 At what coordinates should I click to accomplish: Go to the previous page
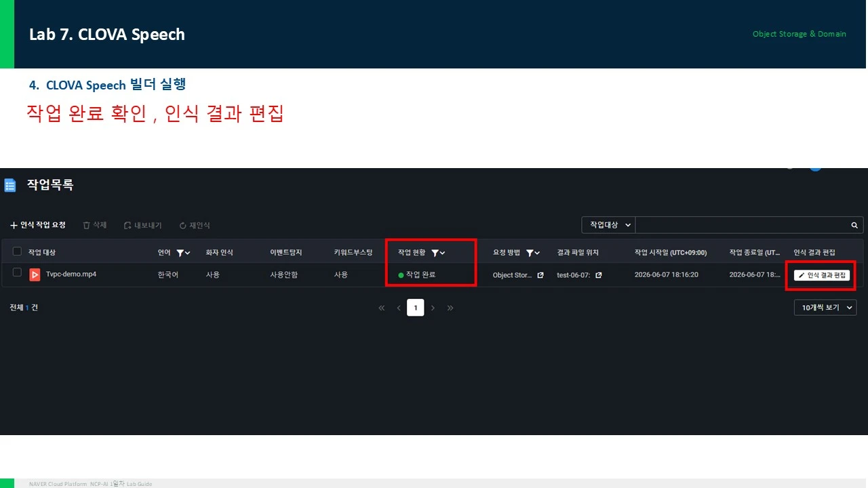(399, 308)
